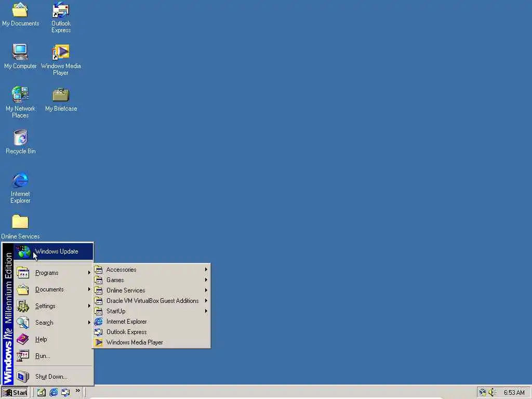Image resolution: width=532 pixels, height=399 pixels.
Task: Launch Outlook Express from Programs submenu
Action: (x=151, y=332)
